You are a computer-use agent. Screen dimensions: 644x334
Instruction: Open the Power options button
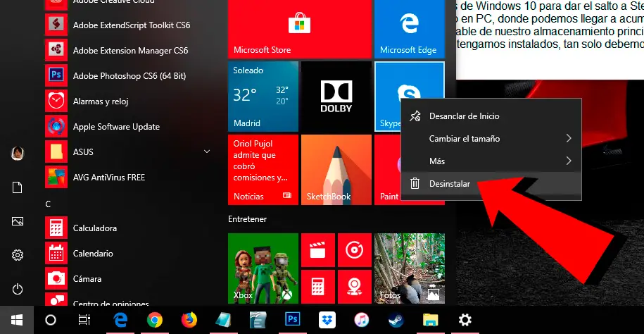(18, 289)
